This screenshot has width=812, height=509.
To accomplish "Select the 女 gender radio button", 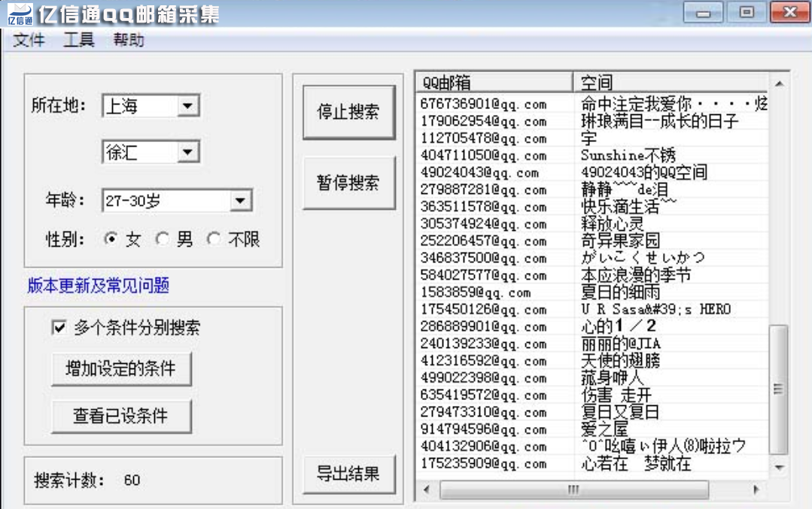I will [x=111, y=239].
